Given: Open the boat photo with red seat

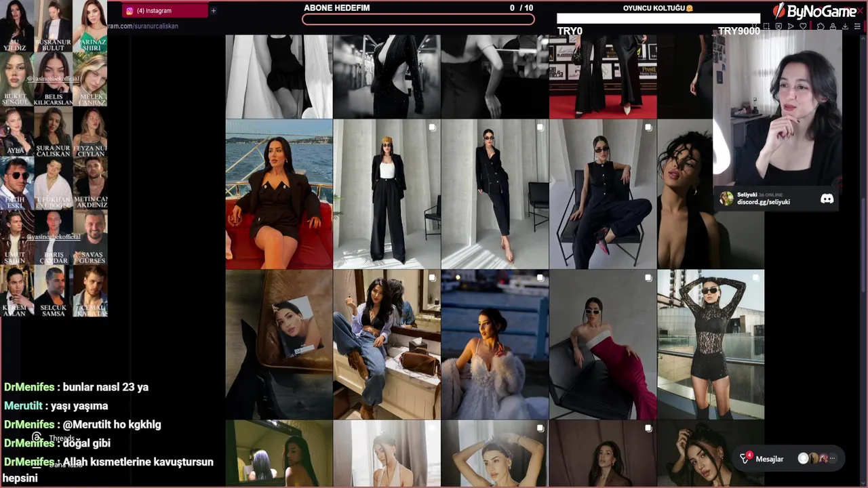Looking at the screenshot, I should coord(279,195).
